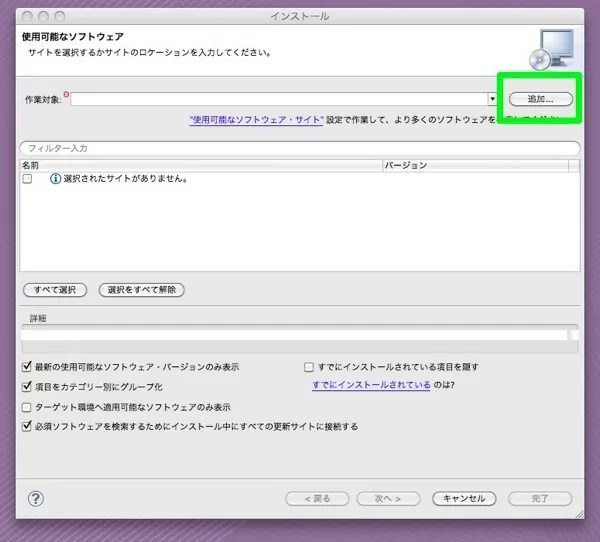The image size is (600, 542).
Task: Click the 次へ > button
Action: 388,498
